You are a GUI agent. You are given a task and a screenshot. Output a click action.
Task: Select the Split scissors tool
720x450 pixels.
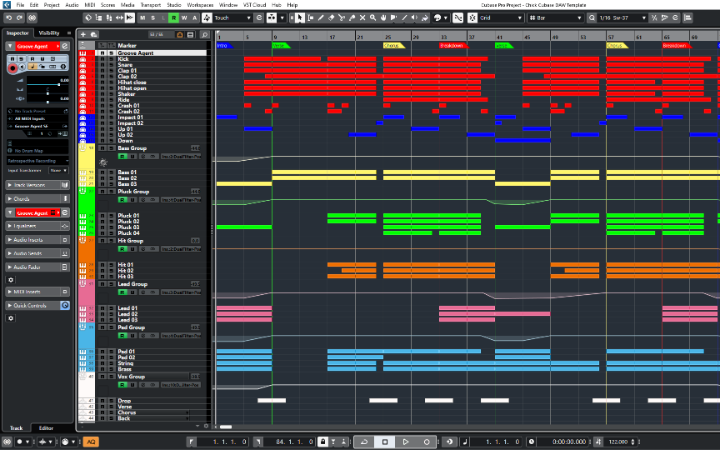342,18
